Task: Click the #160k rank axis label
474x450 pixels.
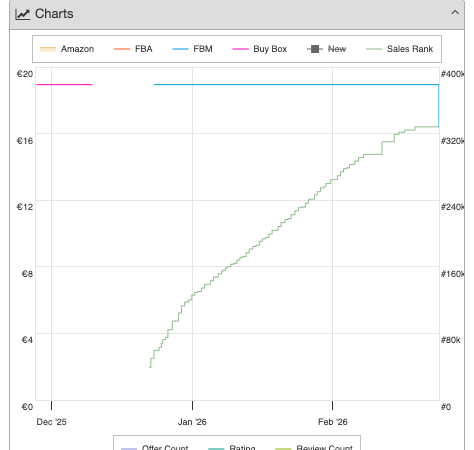Action: [452, 274]
